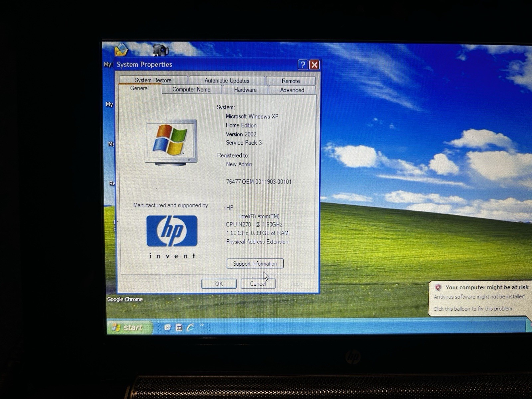The height and width of the screenshot is (399, 532).
Task: Click the dialog help question mark button
Action: pyautogui.click(x=303, y=65)
